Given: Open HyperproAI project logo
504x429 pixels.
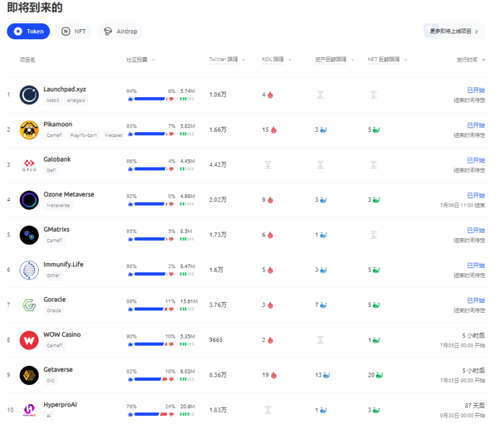Looking at the screenshot, I should coord(29,410).
